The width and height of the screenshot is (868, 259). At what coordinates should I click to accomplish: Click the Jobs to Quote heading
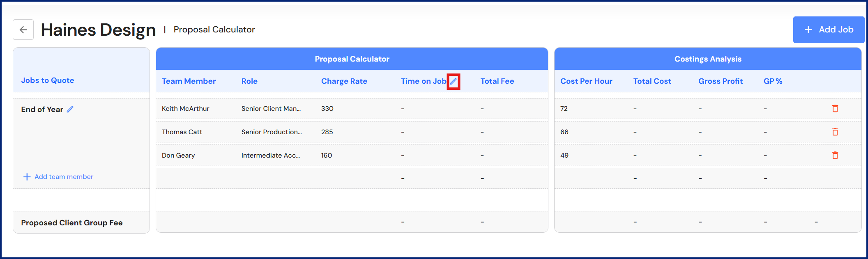point(48,80)
